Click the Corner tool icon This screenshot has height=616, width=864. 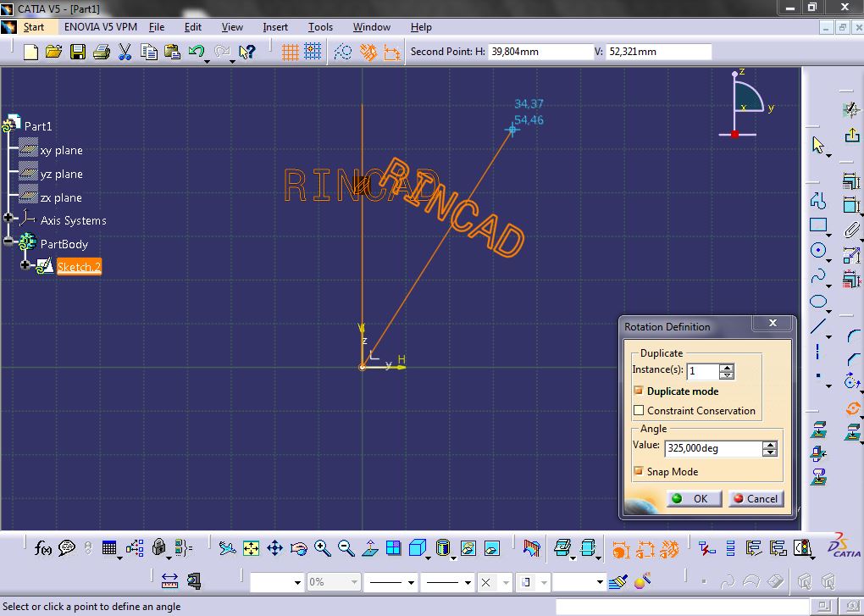[x=853, y=336]
